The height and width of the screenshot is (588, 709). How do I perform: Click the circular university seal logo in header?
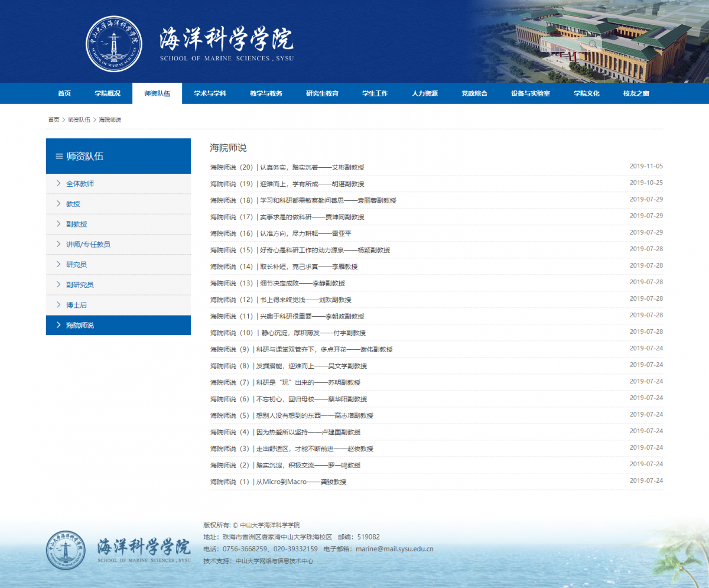click(114, 44)
